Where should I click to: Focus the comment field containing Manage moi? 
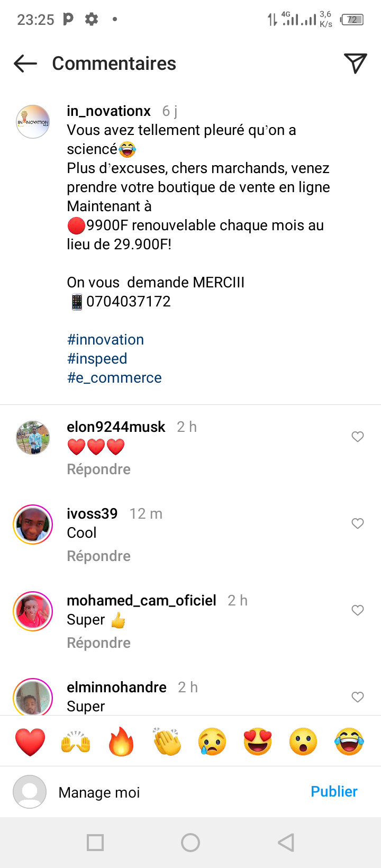[x=175, y=792]
